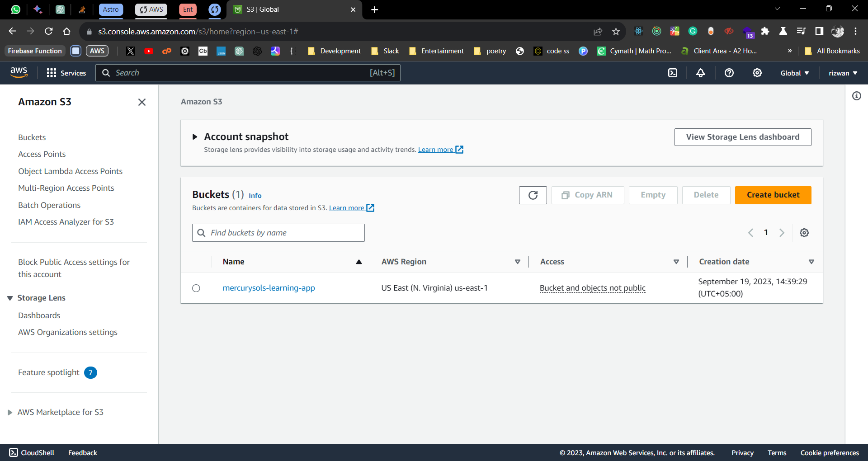
Task: Sort by AWS Region column
Action: coord(518,262)
